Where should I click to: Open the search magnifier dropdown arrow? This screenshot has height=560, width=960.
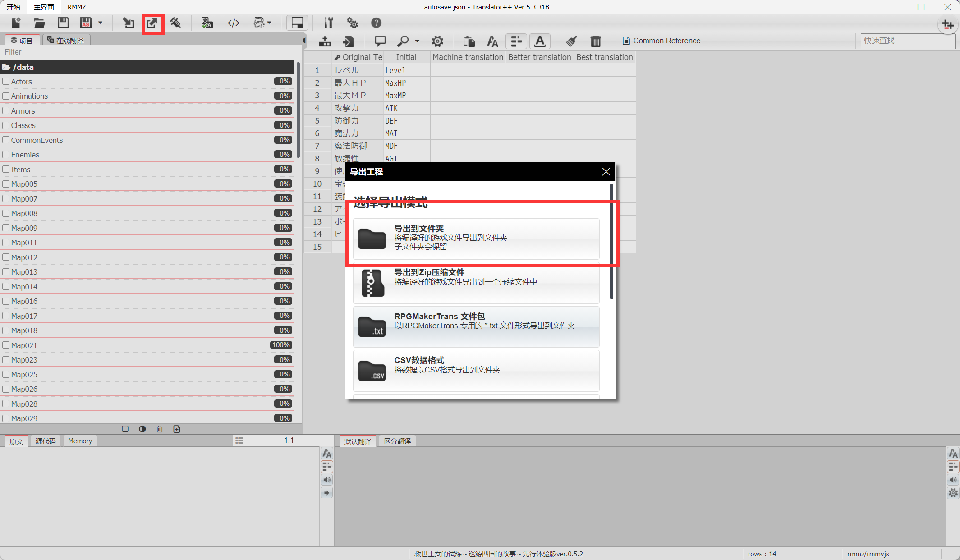pyautogui.click(x=417, y=41)
